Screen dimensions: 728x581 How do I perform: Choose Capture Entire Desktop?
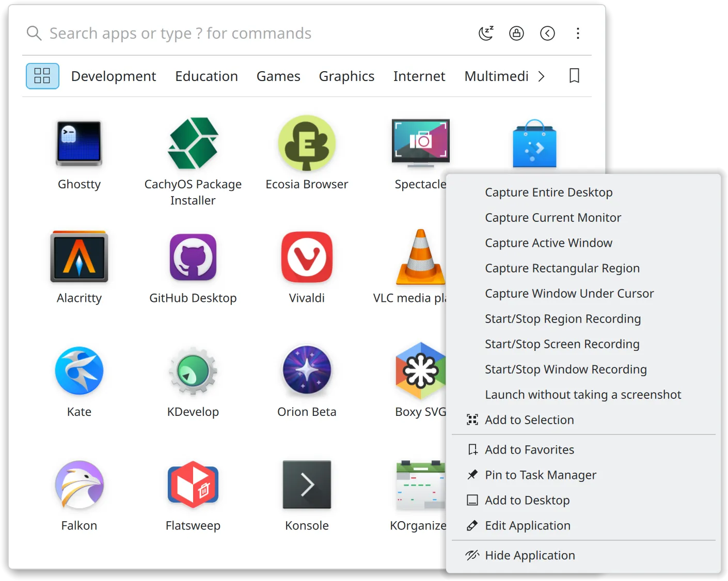[583, 192]
